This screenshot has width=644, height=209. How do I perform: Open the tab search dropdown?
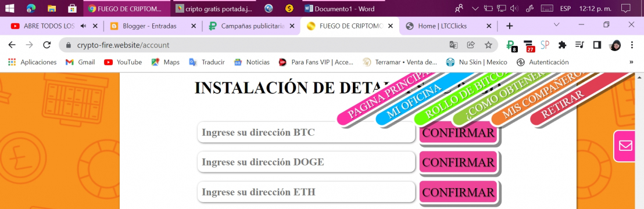[556, 24]
